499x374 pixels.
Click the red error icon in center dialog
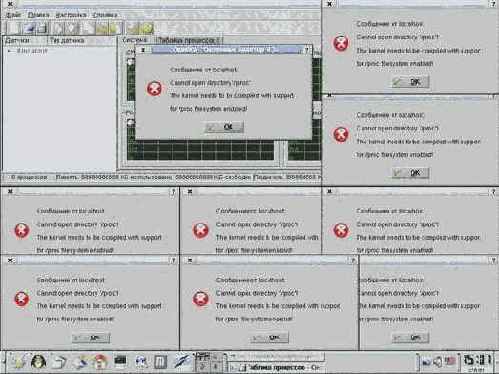(154, 88)
